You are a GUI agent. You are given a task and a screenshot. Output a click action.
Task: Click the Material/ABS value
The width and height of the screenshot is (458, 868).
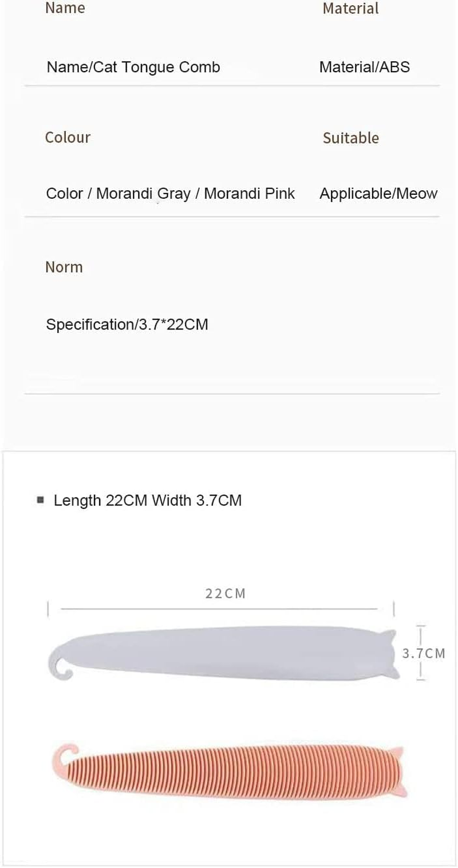pos(364,67)
